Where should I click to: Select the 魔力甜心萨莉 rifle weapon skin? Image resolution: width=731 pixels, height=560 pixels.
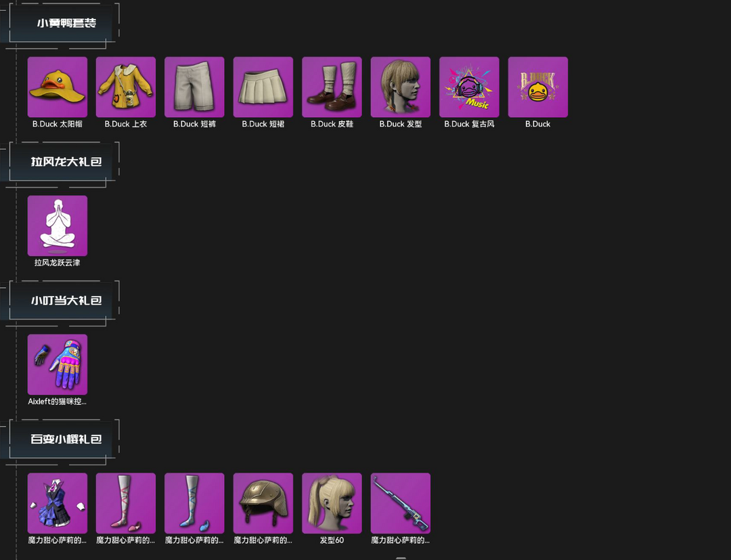pos(401,503)
